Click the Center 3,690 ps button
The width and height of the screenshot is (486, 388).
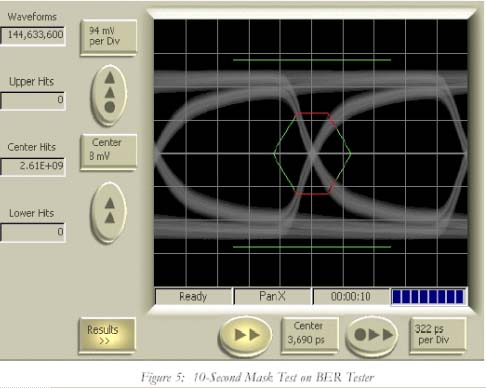(x=310, y=334)
